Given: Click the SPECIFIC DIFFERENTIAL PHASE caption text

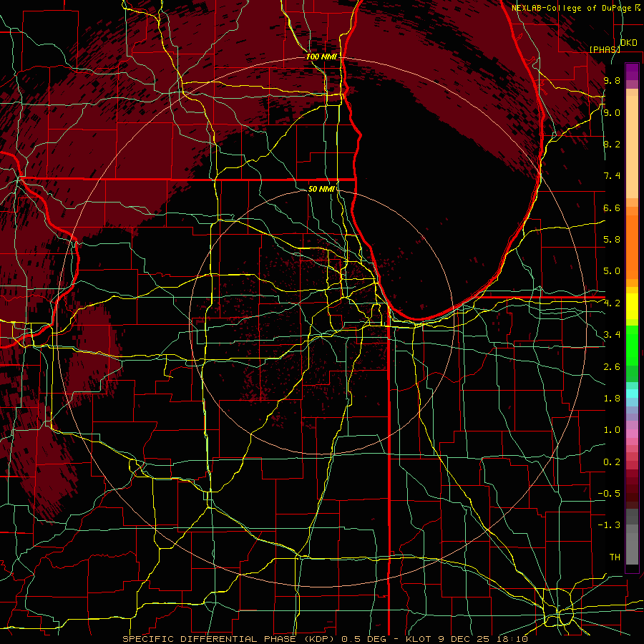Looking at the screenshot, I should [210, 639].
